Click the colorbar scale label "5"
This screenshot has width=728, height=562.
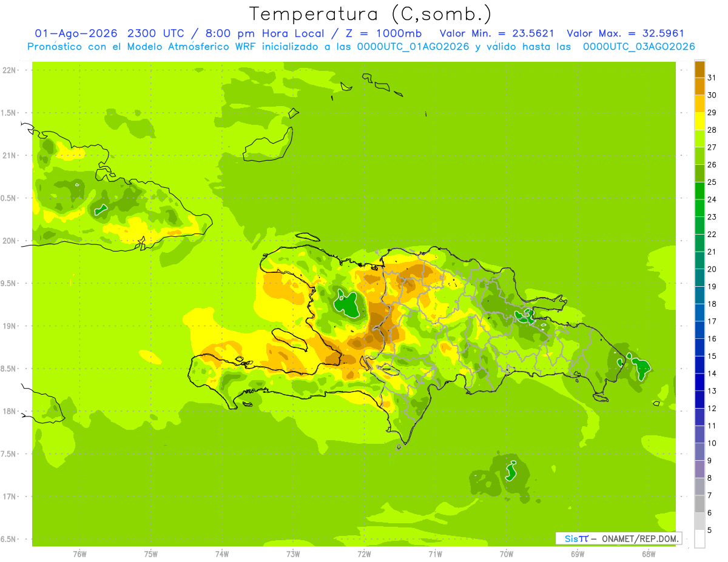tap(710, 530)
